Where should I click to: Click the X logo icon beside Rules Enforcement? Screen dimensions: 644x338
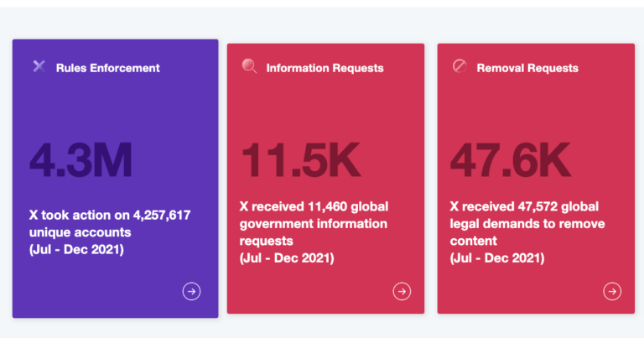tap(39, 66)
